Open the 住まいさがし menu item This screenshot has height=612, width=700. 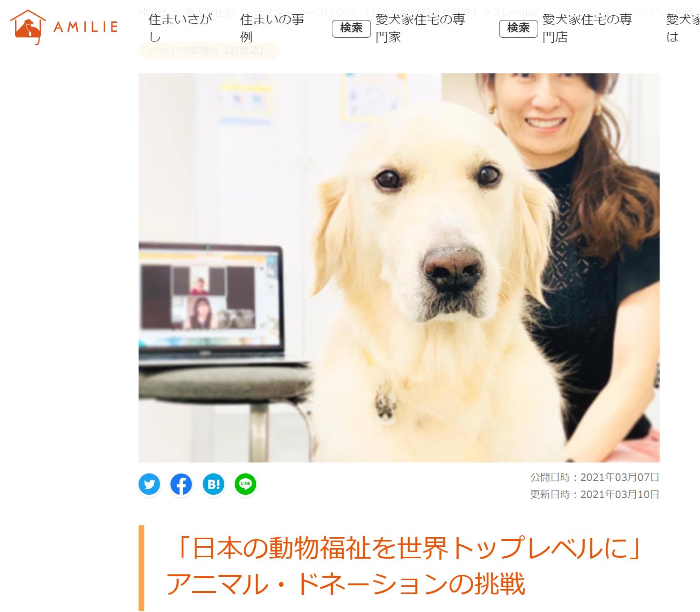tap(180, 28)
